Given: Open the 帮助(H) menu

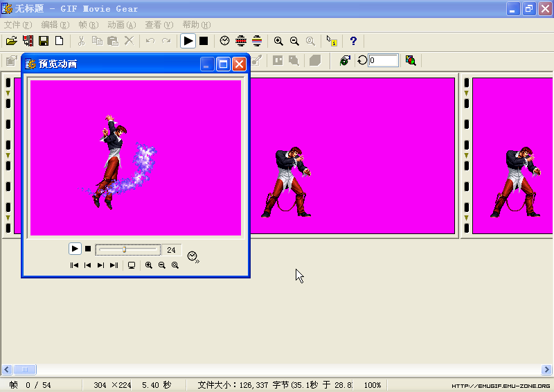Looking at the screenshot, I should tap(197, 25).
